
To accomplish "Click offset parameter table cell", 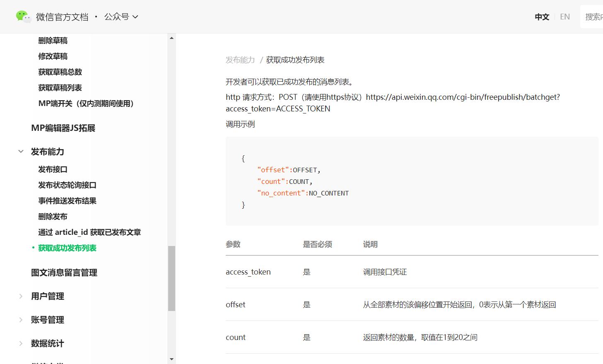I will point(235,305).
